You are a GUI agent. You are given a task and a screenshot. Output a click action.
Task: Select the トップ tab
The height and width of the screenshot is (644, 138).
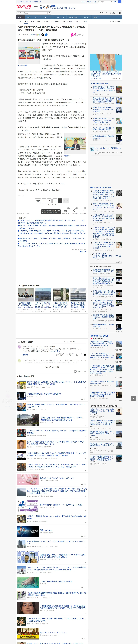[20, 17]
